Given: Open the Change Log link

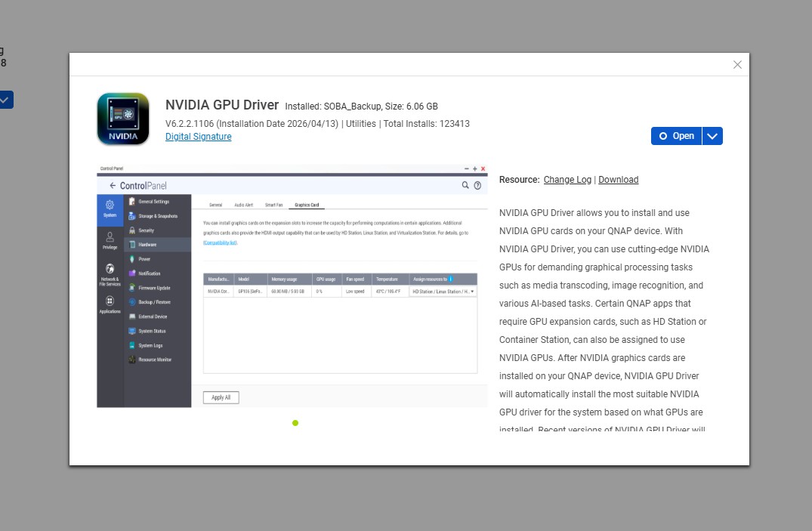Looking at the screenshot, I should coord(567,180).
